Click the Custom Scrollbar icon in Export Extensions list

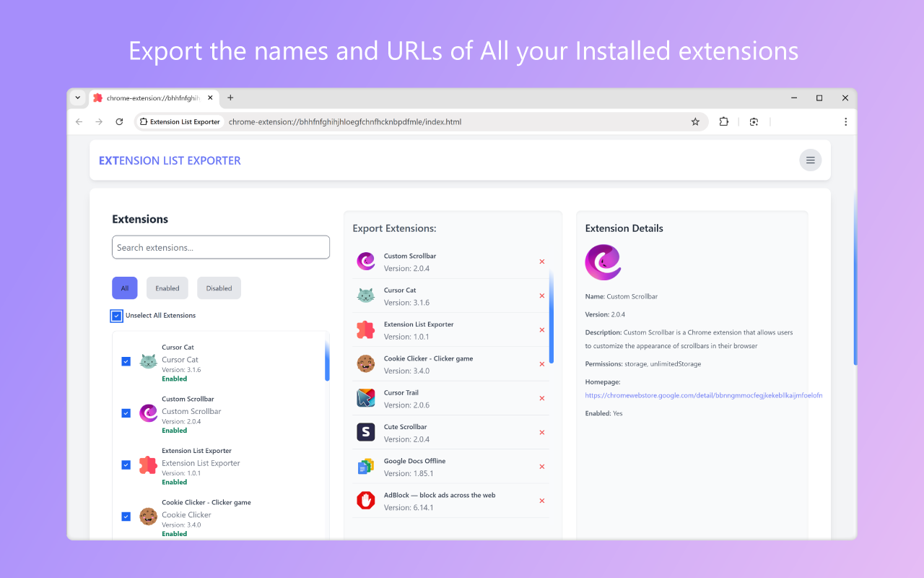tap(365, 261)
